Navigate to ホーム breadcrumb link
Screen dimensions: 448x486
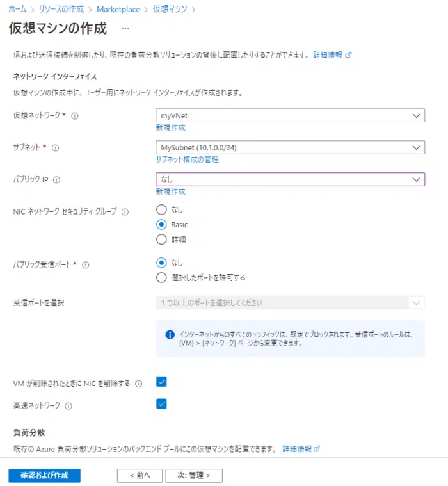[x=17, y=10]
